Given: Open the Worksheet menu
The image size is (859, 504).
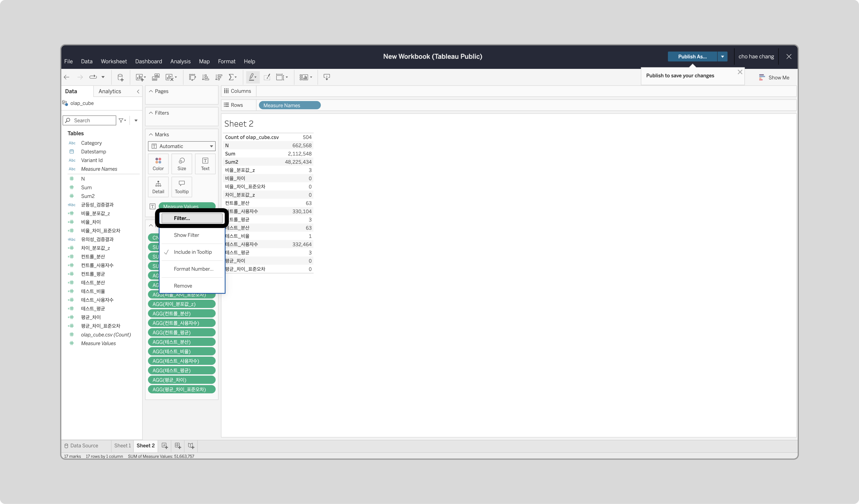Looking at the screenshot, I should (x=114, y=61).
